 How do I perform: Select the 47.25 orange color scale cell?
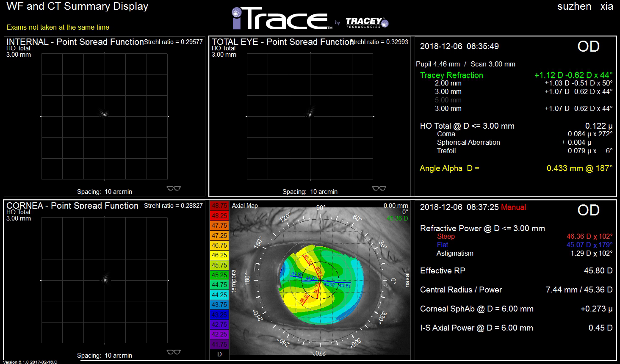coord(219,235)
